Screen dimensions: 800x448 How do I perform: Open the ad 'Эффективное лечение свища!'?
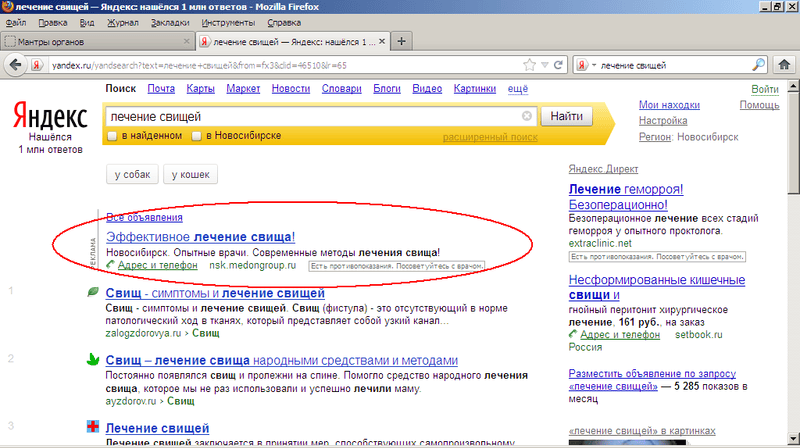click(x=201, y=237)
